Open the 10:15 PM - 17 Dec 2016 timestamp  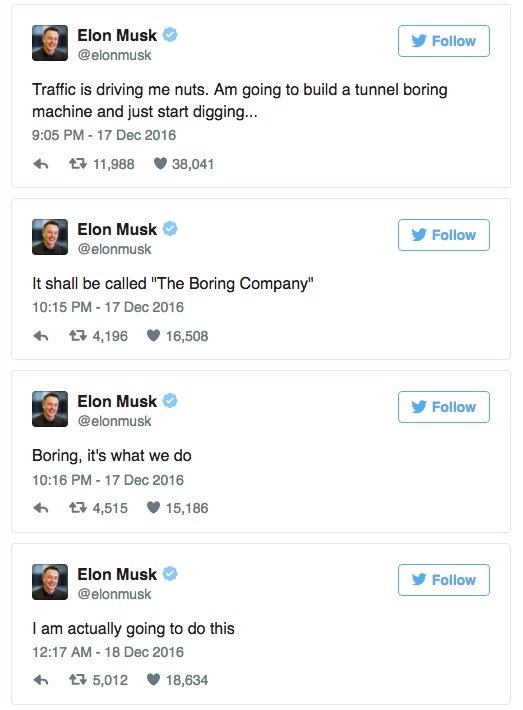point(108,307)
